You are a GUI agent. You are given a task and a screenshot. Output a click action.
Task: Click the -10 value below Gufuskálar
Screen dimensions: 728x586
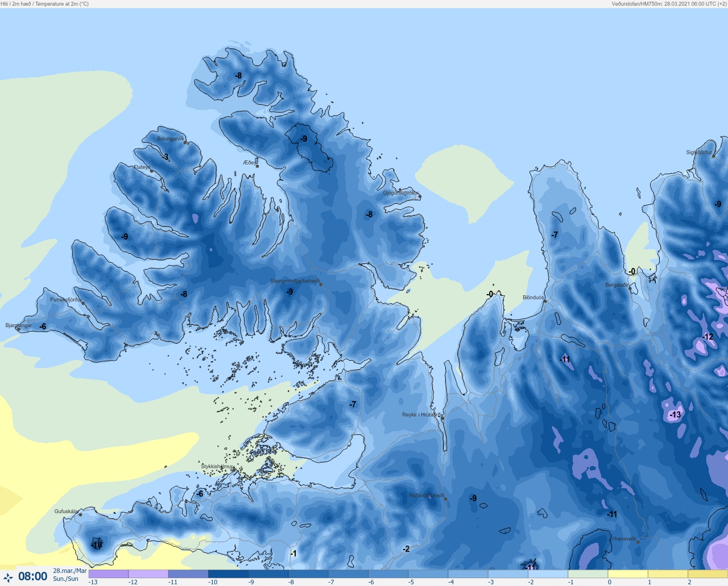tap(96, 545)
